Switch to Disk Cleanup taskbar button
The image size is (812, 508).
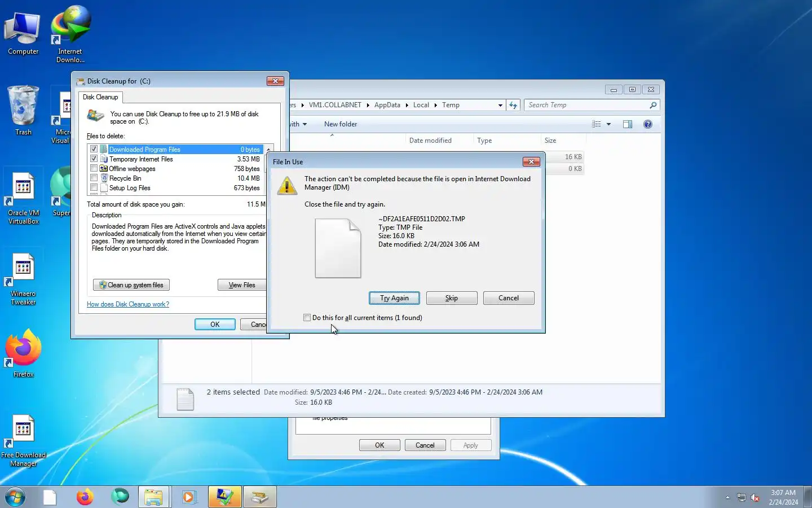(x=259, y=497)
